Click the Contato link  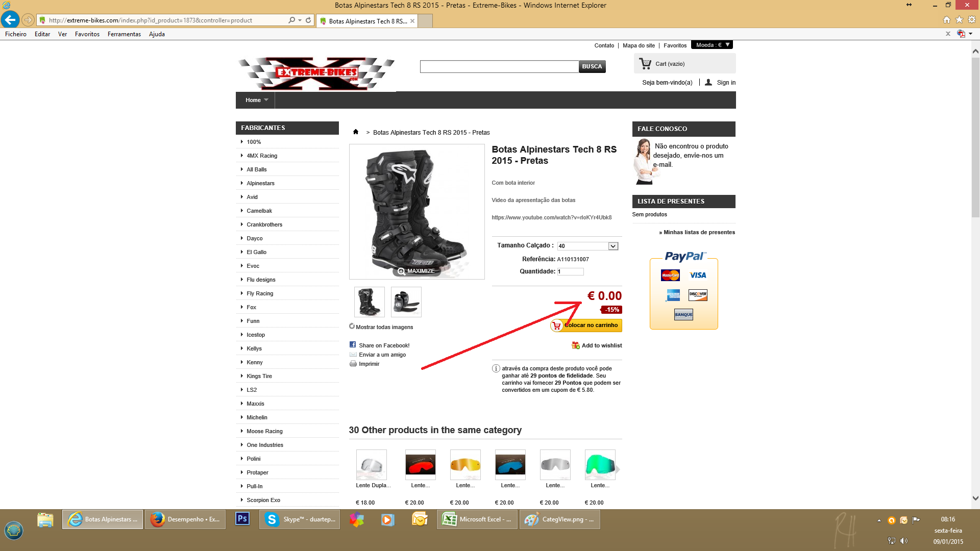point(604,45)
